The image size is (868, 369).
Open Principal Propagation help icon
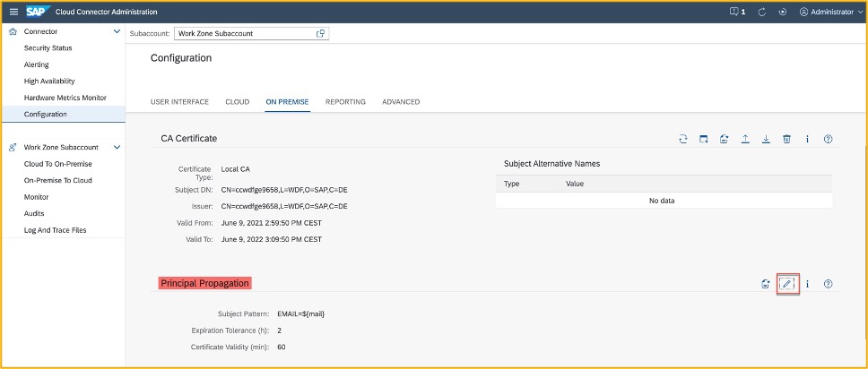point(829,284)
